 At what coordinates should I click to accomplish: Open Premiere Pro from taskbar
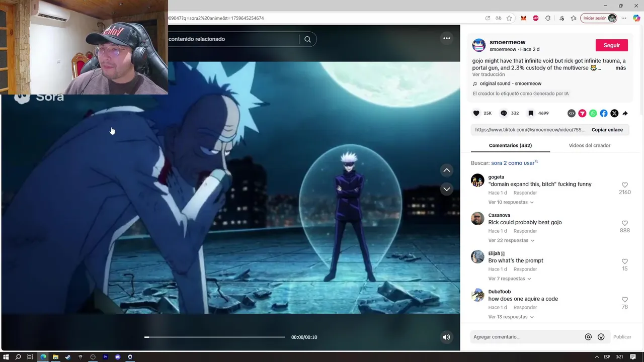(105, 357)
